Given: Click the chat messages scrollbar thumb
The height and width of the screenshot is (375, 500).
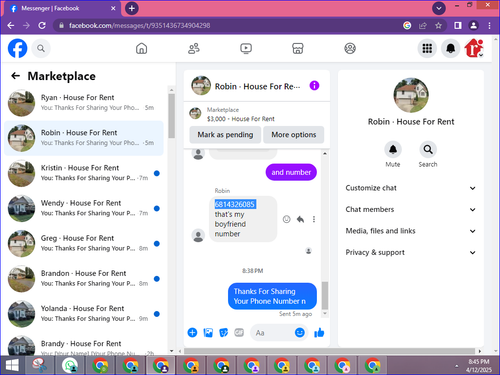Looking at the screenshot, I should pyautogui.click(x=325, y=296).
